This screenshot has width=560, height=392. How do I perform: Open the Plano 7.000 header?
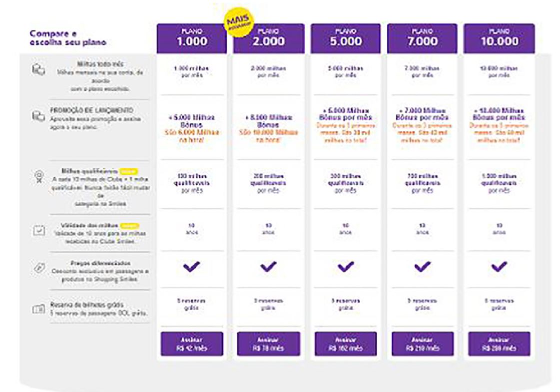click(422, 38)
